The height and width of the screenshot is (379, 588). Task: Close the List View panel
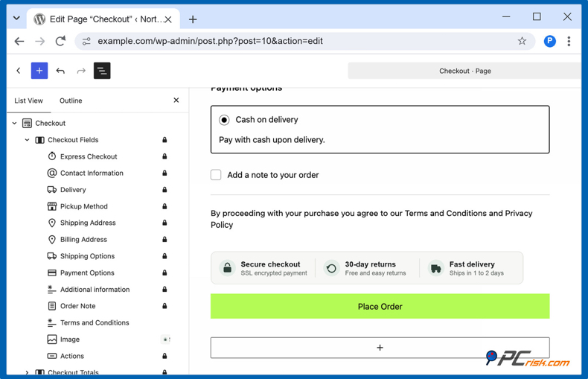pyautogui.click(x=176, y=101)
